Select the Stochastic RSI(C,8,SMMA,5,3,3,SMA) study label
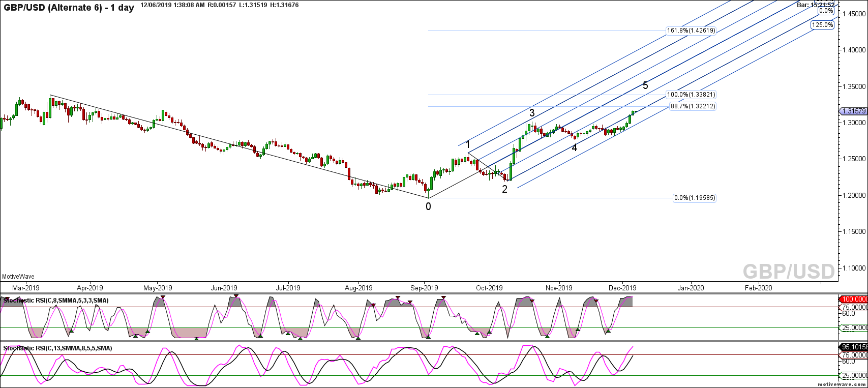Image resolution: width=868 pixels, height=388 pixels. coord(56,301)
